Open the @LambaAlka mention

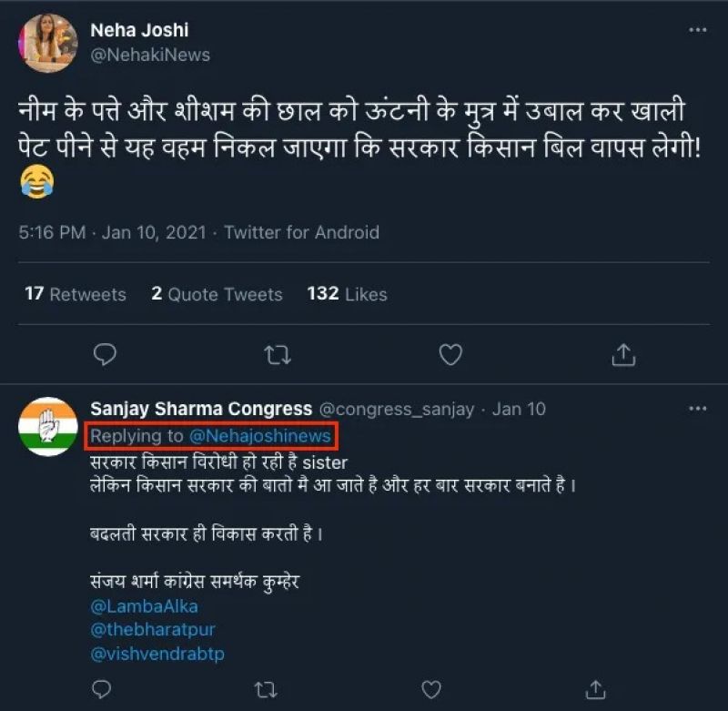click(144, 606)
